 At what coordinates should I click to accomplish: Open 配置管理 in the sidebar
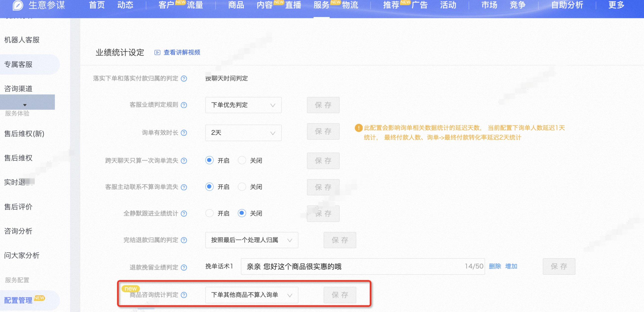click(18, 300)
